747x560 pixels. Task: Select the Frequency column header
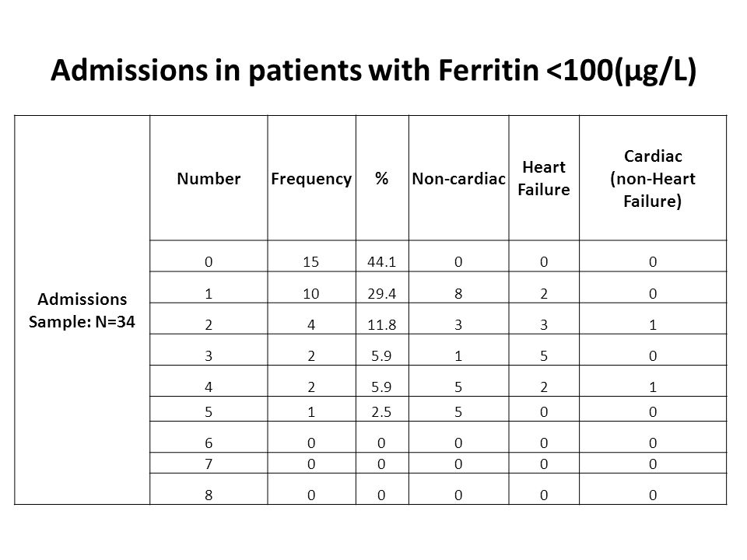pos(311,179)
